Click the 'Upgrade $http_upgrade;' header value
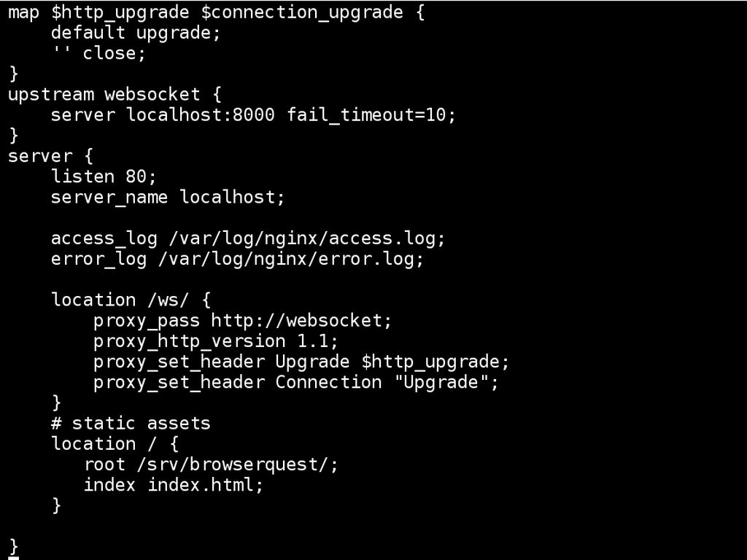747x560 pixels. (392, 362)
